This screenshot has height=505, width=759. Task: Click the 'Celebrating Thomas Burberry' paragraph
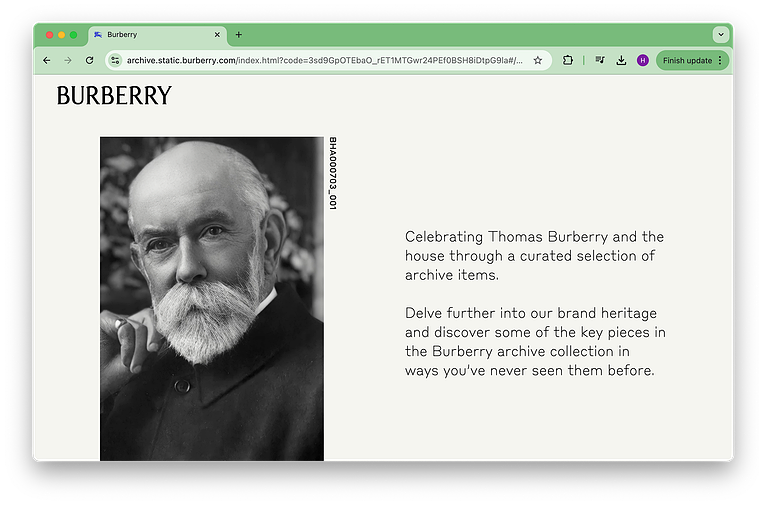click(x=534, y=256)
